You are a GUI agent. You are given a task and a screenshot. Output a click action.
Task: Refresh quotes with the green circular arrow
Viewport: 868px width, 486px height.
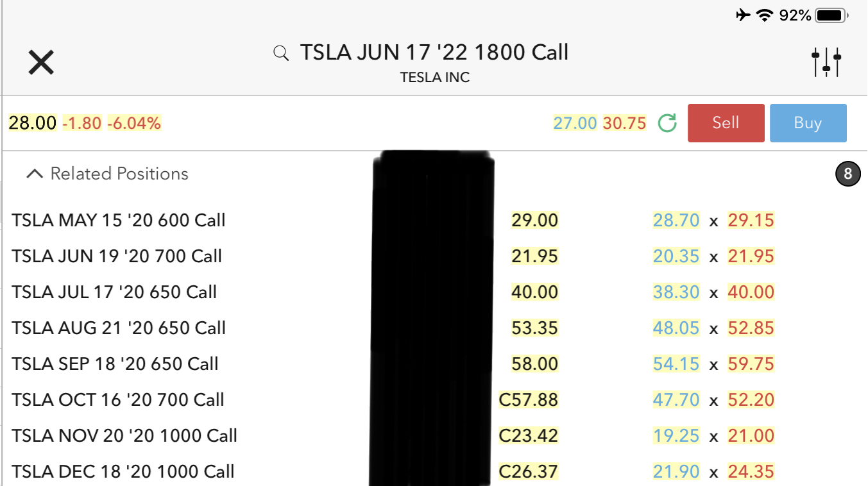tap(667, 123)
